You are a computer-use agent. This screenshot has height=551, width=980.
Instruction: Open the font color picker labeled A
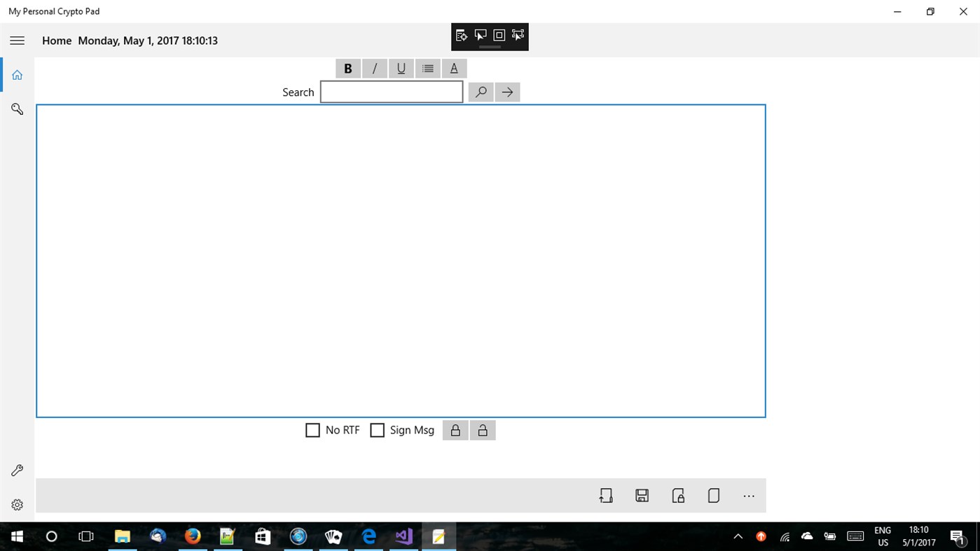[453, 68]
